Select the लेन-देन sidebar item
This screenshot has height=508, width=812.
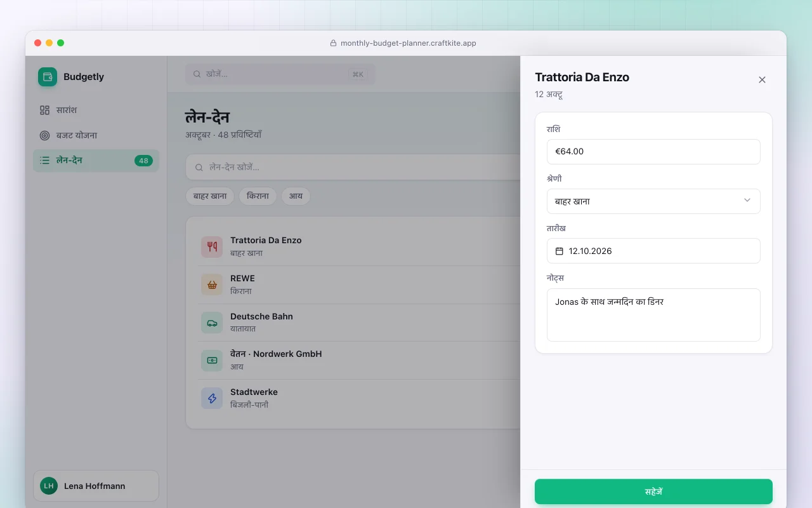[x=96, y=161]
